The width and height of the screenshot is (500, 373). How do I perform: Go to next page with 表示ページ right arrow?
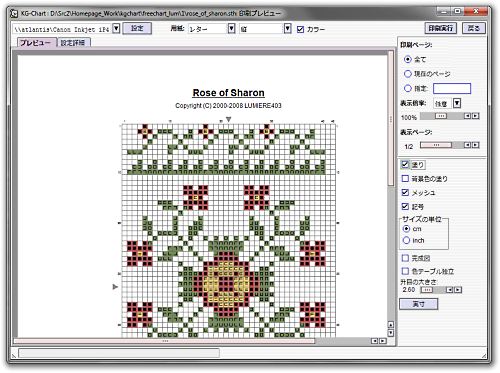coord(476,145)
